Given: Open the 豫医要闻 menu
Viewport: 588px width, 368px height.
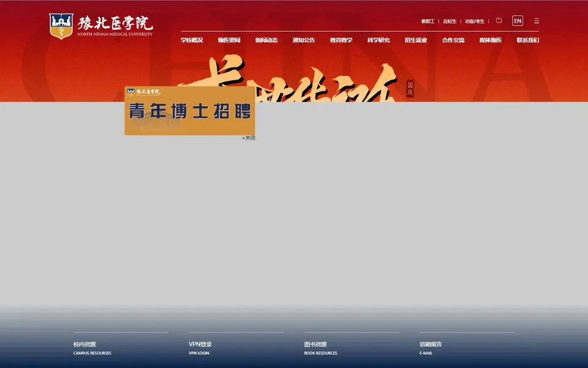Looking at the screenshot, I should tap(229, 40).
